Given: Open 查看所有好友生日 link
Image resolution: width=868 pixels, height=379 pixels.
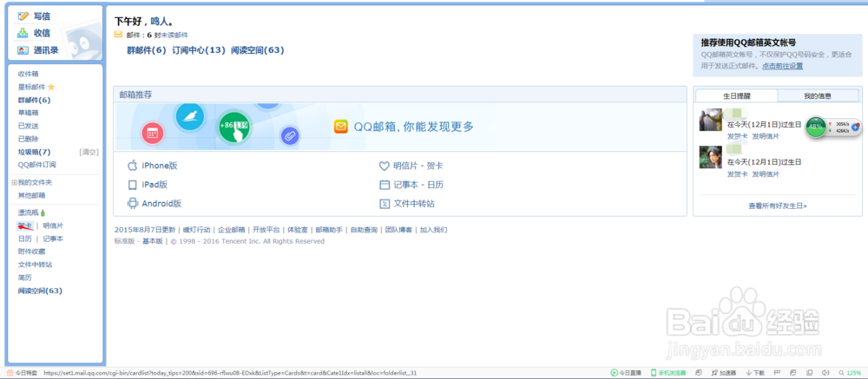Looking at the screenshot, I should coord(778,206).
